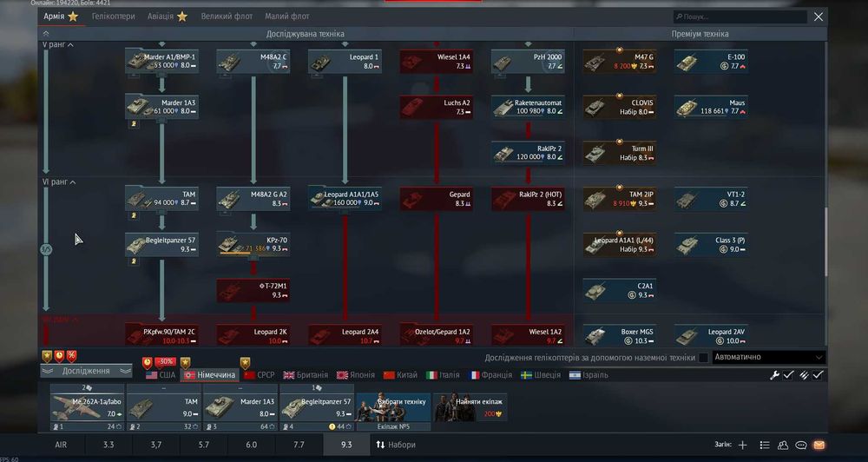This screenshot has width=868, height=462.
Task: Add a squad member with plus icon
Action: pos(743,445)
